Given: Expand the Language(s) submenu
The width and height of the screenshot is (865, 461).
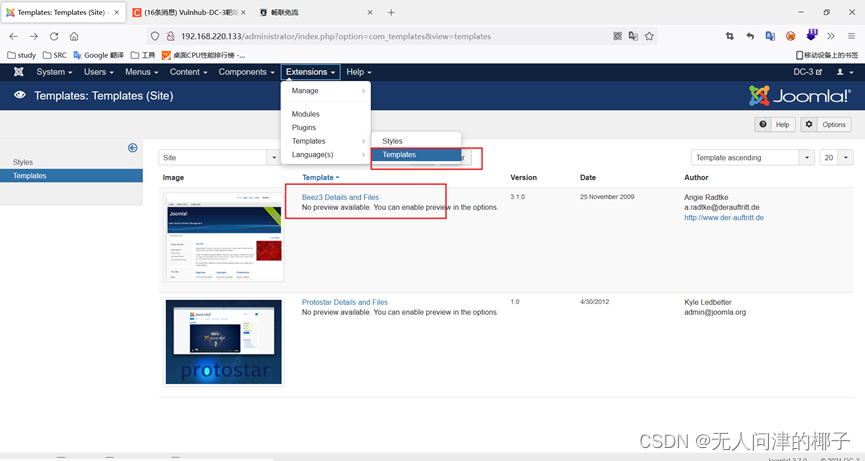Looking at the screenshot, I should coord(325,154).
